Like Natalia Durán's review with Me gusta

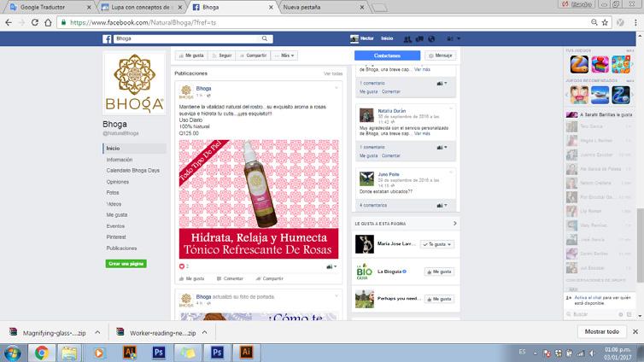[x=368, y=156]
